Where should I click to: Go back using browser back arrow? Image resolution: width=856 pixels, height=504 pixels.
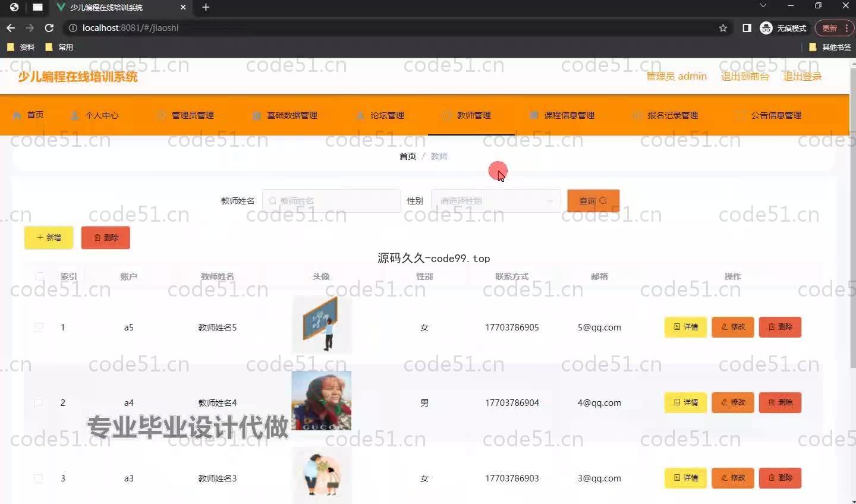[x=11, y=28]
